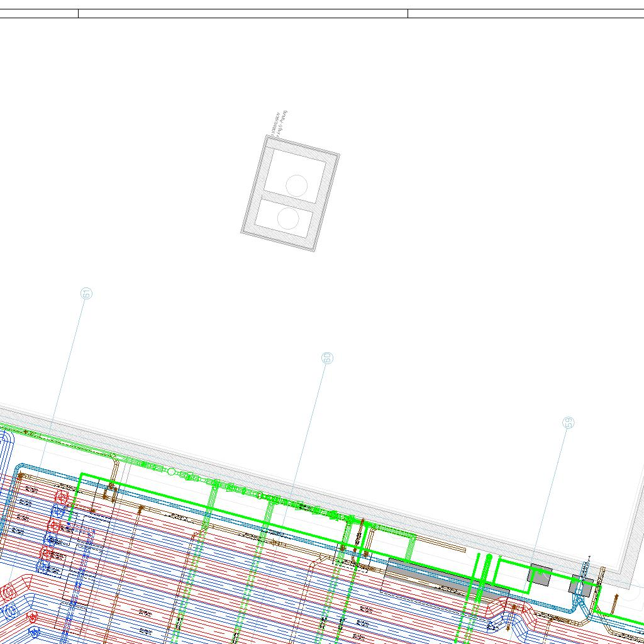Screen dimensions: 644x644
Task: Click small green circle on green pipeline
Action: [171, 472]
